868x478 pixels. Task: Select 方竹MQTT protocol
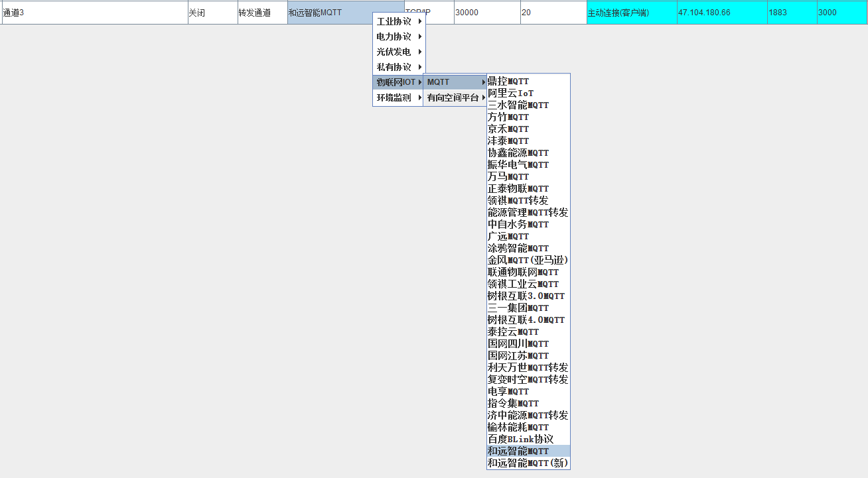pyautogui.click(x=528, y=117)
